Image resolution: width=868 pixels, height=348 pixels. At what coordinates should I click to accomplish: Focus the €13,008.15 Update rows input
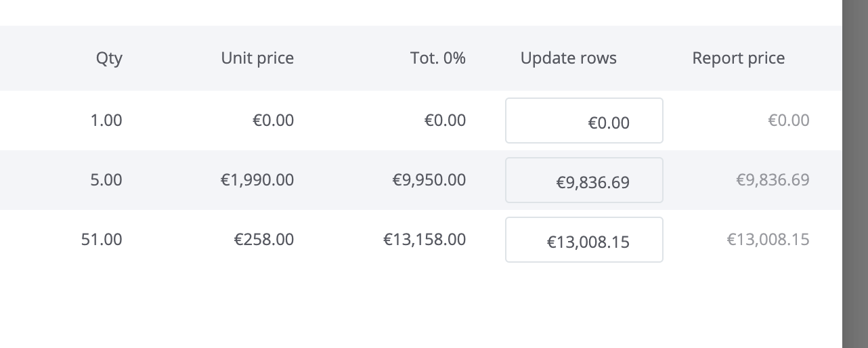coord(584,240)
